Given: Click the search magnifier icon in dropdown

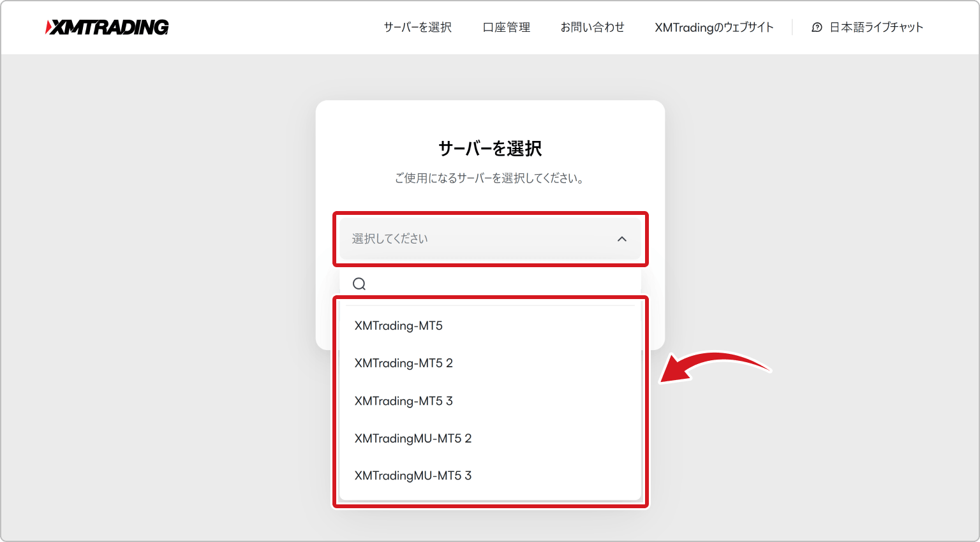Looking at the screenshot, I should tap(359, 284).
